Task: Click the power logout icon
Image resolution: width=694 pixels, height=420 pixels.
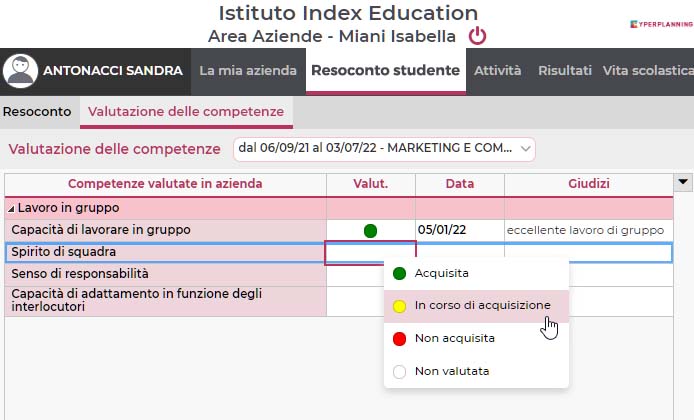Action: pyautogui.click(x=477, y=36)
